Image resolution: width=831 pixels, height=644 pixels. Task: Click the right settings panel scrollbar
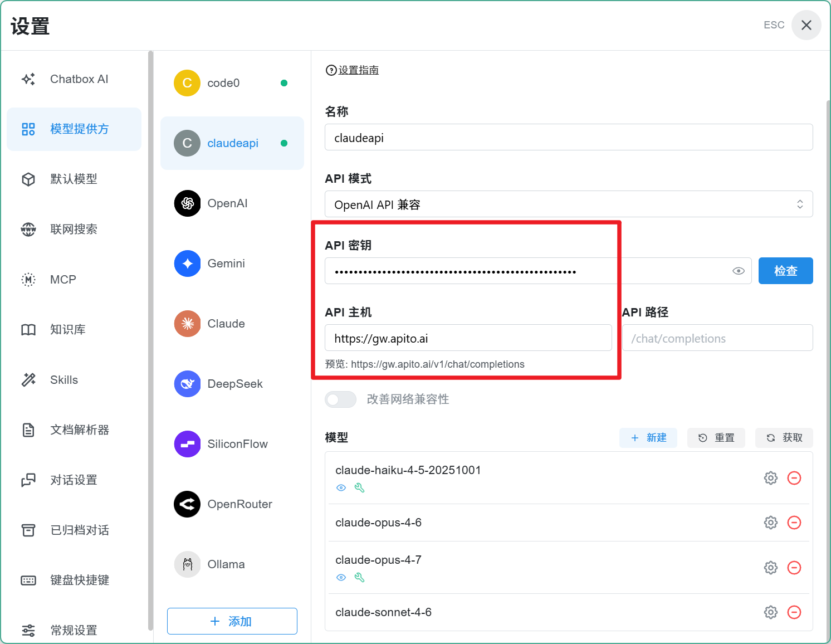click(828, 372)
